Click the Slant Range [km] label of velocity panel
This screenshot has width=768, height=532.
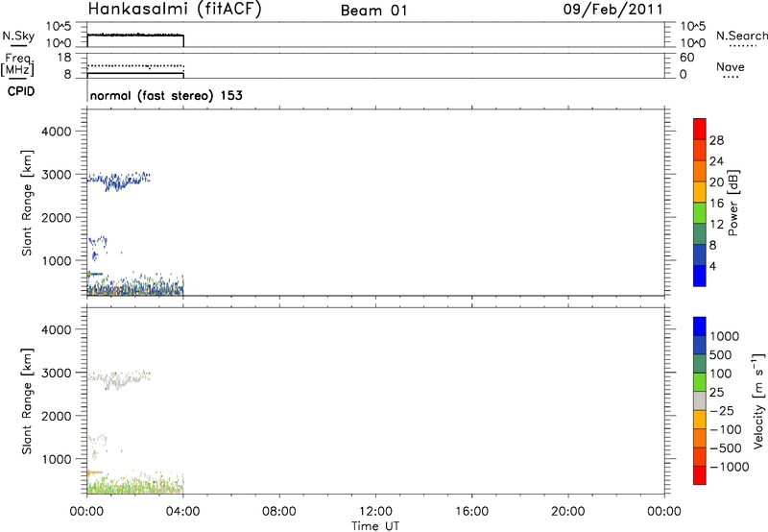(x=27, y=401)
